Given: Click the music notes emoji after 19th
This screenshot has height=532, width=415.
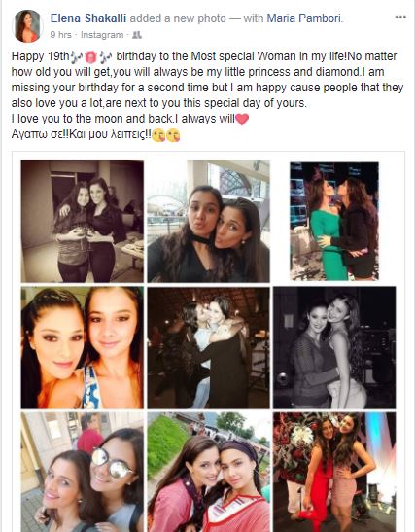Looking at the screenshot, I should click(x=75, y=56).
